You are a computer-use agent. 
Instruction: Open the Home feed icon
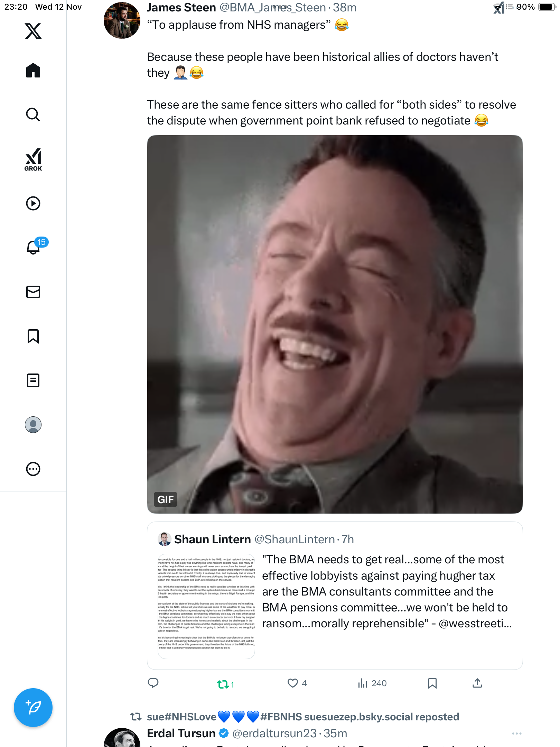click(33, 71)
